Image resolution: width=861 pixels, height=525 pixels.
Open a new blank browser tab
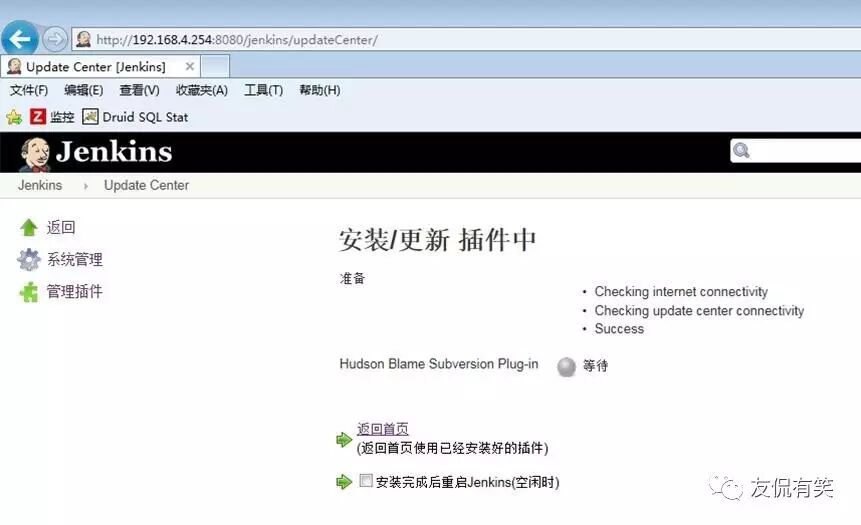pyautogui.click(x=215, y=66)
